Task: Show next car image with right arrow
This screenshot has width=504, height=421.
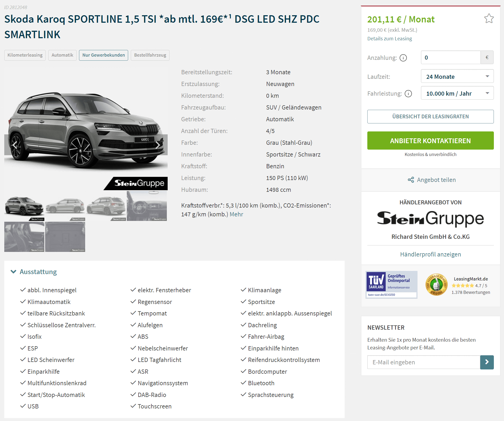Action: point(157,145)
